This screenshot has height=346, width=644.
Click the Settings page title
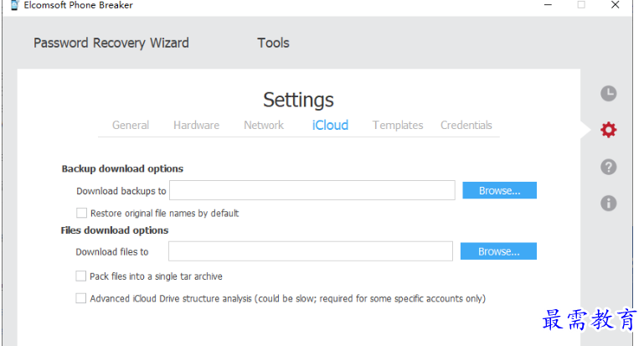pyautogui.click(x=299, y=100)
